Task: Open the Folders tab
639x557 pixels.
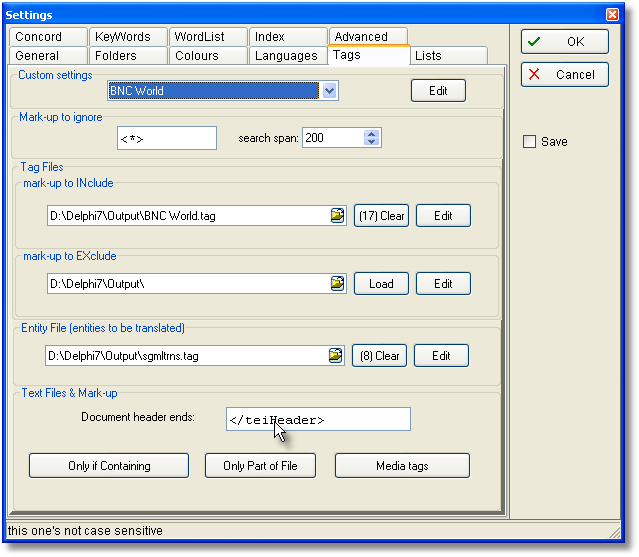Action: pyautogui.click(x=128, y=55)
